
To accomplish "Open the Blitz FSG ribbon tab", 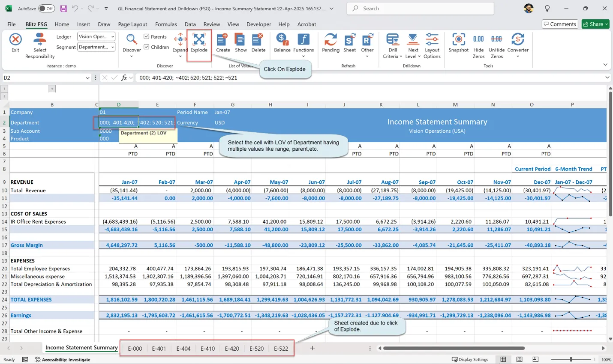I will (x=36, y=24).
